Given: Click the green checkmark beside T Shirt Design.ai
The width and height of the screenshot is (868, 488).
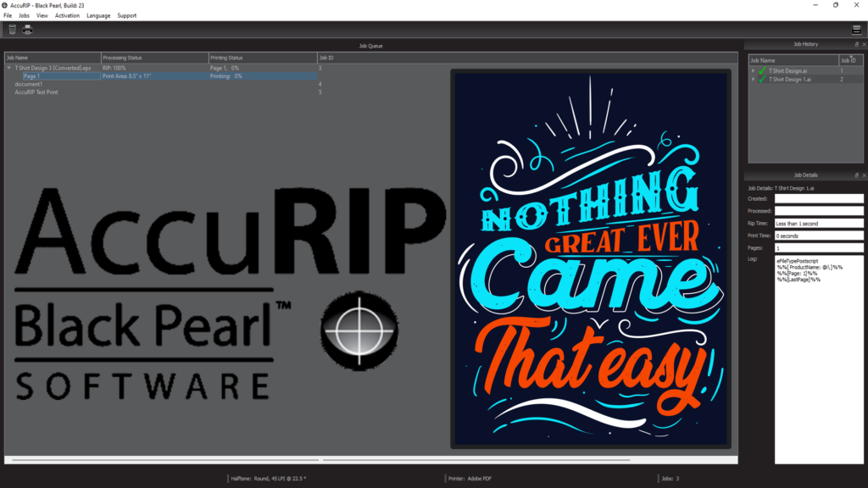Looking at the screenshot, I should (761, 70).
